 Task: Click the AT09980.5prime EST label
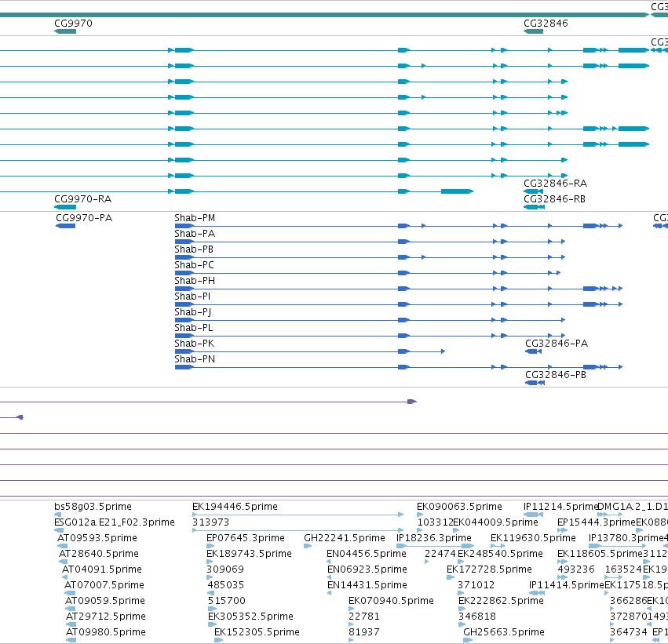(106, 632)
